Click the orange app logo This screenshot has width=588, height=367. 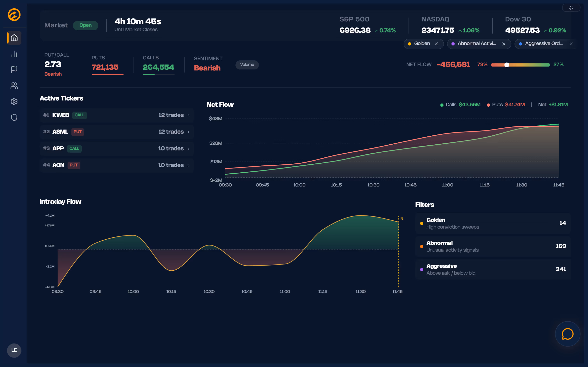click(14, 15)
